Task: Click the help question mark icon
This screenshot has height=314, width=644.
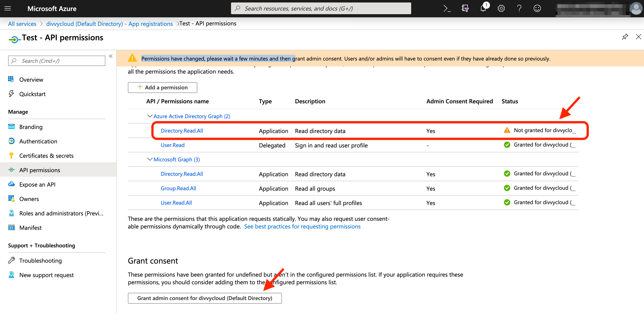Action: coord(519,9)
